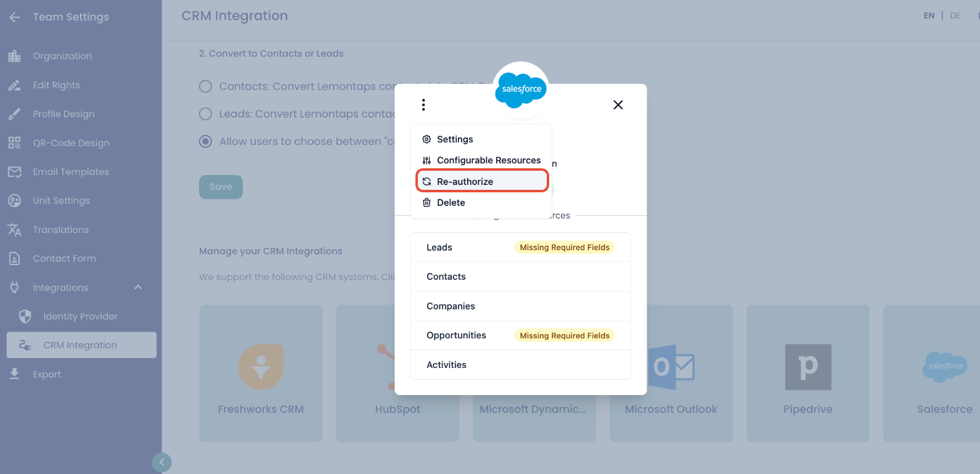Click the Export download icon
Screen dimensions: 980x474
(x=15, y=374)
